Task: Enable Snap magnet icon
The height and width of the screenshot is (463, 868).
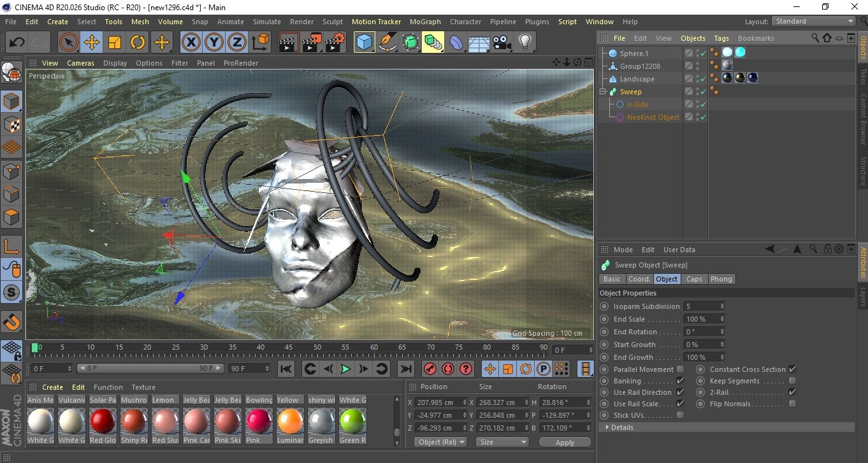Action: click(11, 322)
